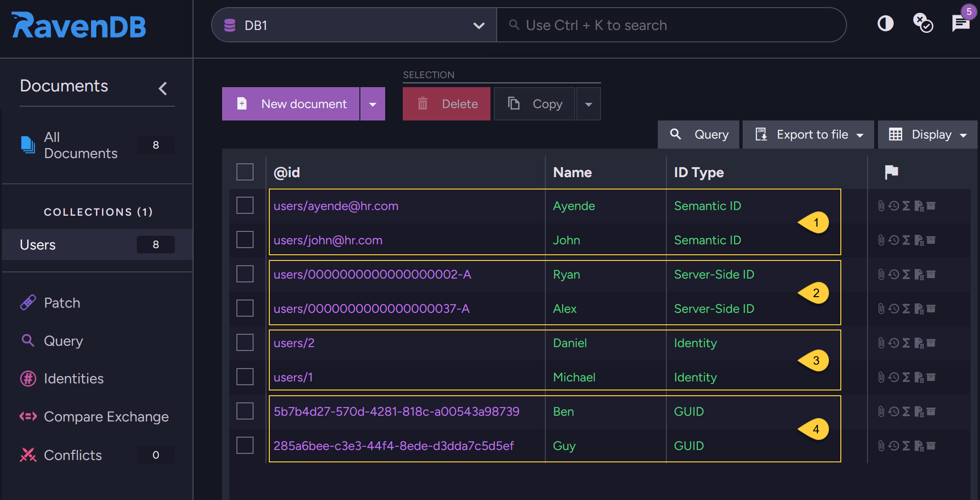Check the select-all checkbox in table header

tap(245, 172)
